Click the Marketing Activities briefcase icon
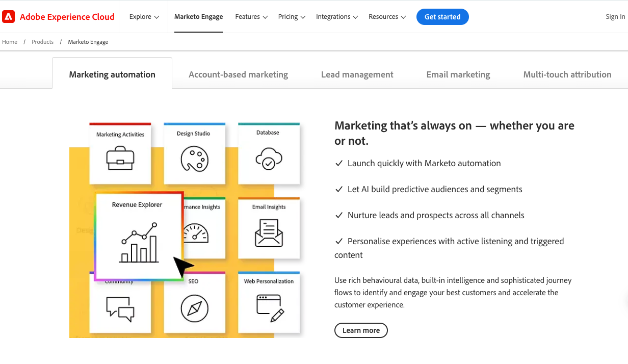628x364 pixels. point(120,159)
